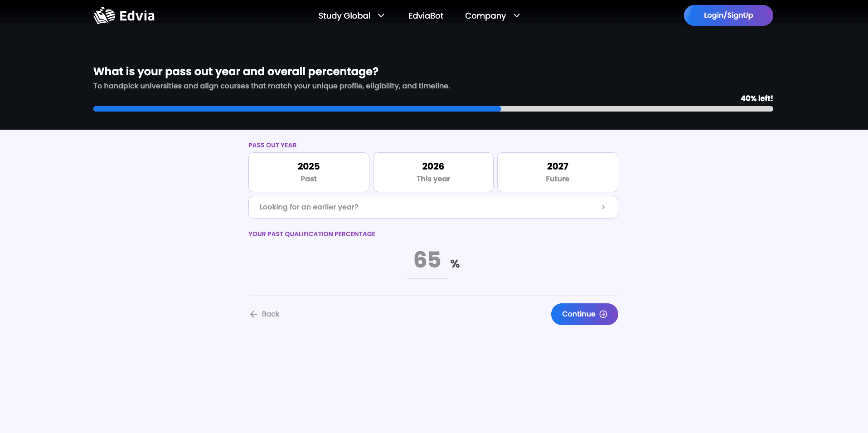Click the '40% left!' text
Screen dimensions: 868x433
pyautogui.click(x=756, y=98)
